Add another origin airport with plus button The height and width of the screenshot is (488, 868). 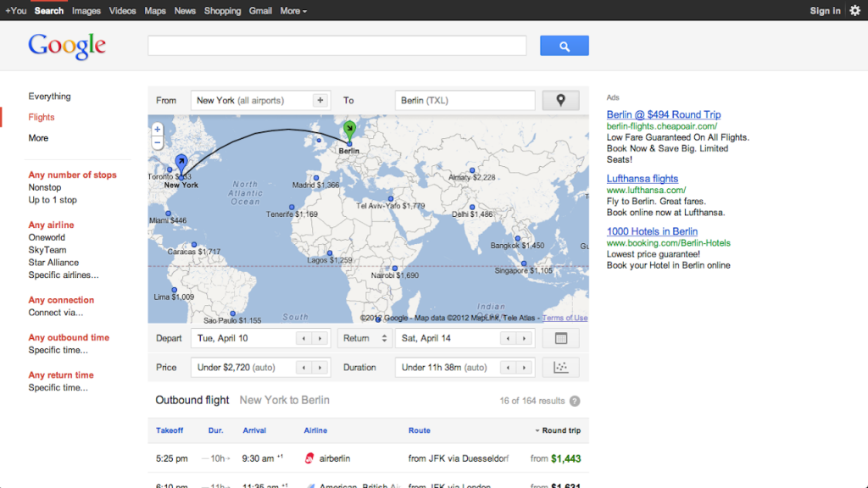coord(320,100)
